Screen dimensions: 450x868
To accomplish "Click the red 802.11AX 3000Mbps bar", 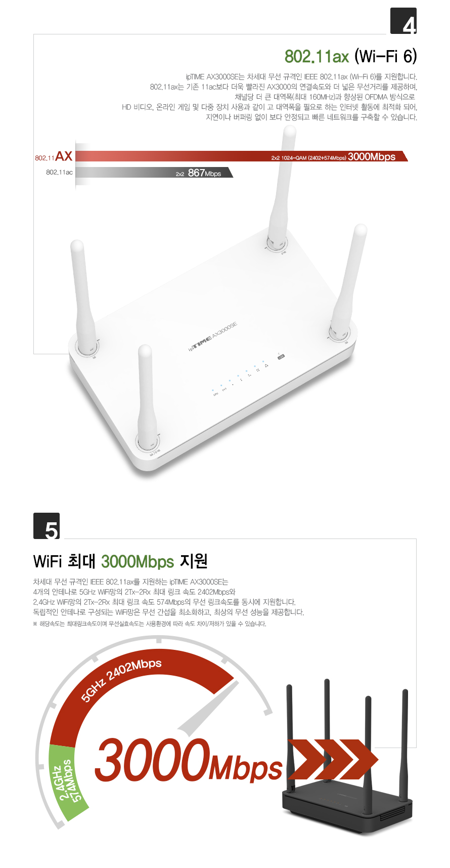I will click(241, 156).
